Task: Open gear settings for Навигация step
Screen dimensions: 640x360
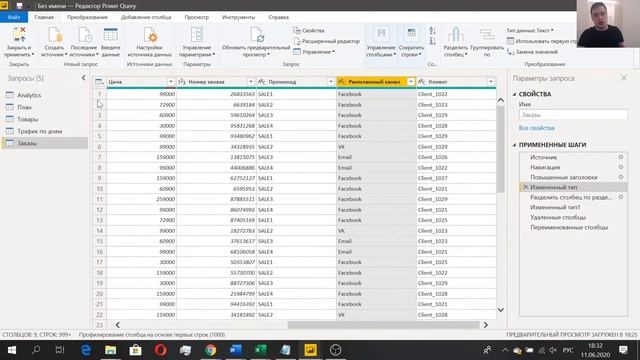Action: (x=621, y=167)
